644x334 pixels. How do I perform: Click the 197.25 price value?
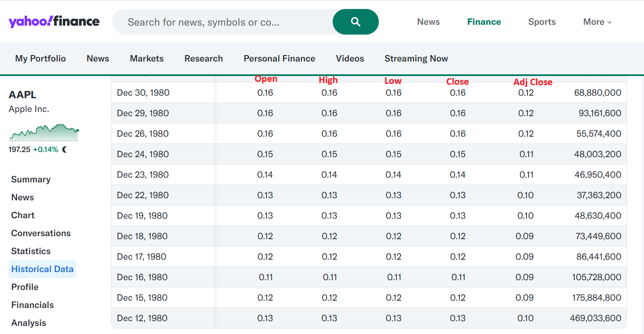pos(19,149)
